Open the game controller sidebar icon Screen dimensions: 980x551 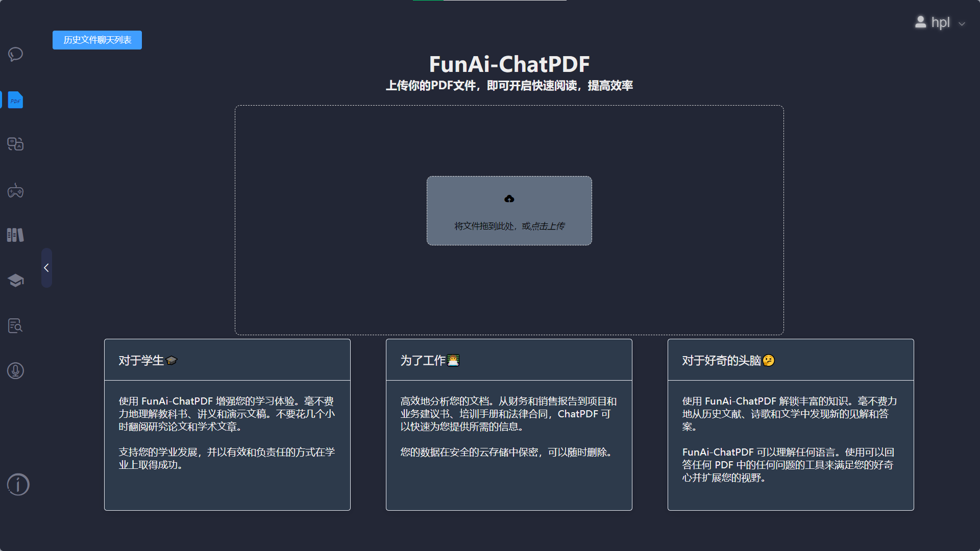15,191
